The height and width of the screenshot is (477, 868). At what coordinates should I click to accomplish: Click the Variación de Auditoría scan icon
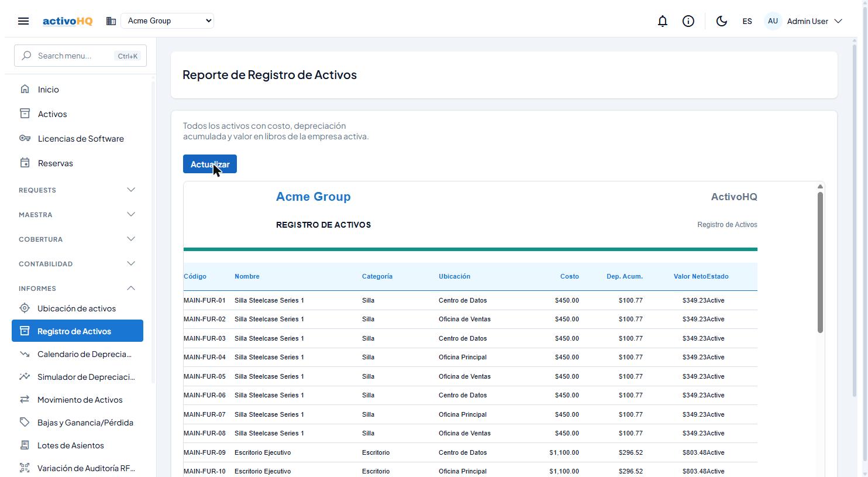(25, 468)
